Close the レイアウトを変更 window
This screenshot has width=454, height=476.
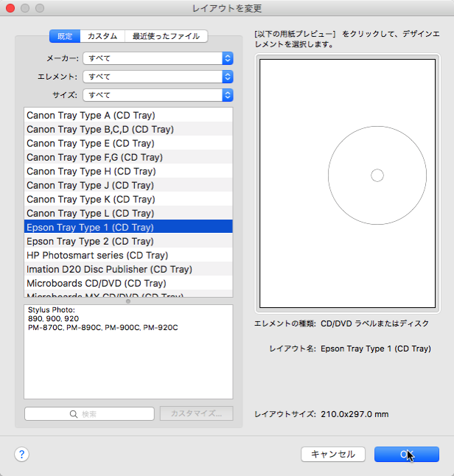[10, 8]
